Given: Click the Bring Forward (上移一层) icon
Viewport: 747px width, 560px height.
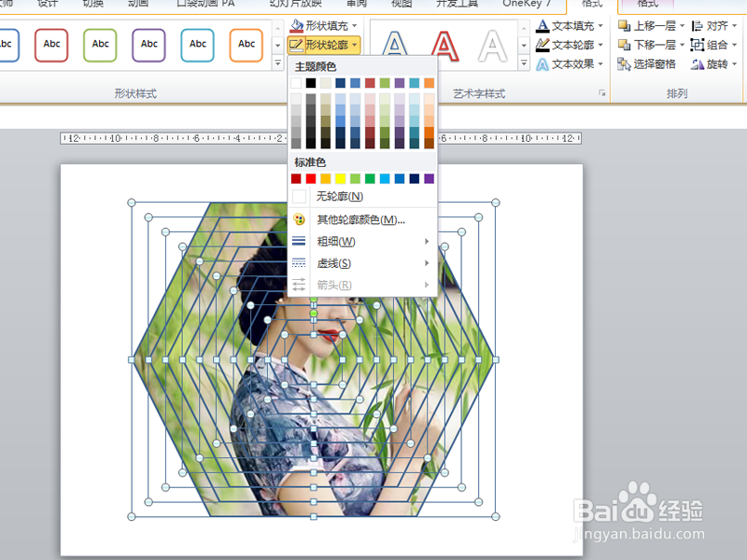Looking at the screenshot, I should tap(624, 25).
